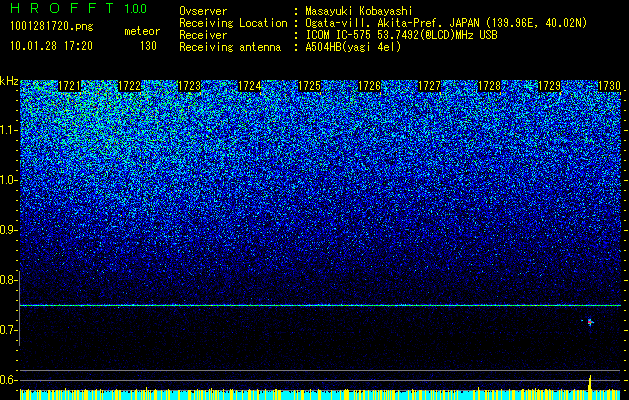Screen dimensions: 629x400
Task: Click the Receiving Location value Ogata-vill. Akita-Pref.
Action: pos(372,23)
